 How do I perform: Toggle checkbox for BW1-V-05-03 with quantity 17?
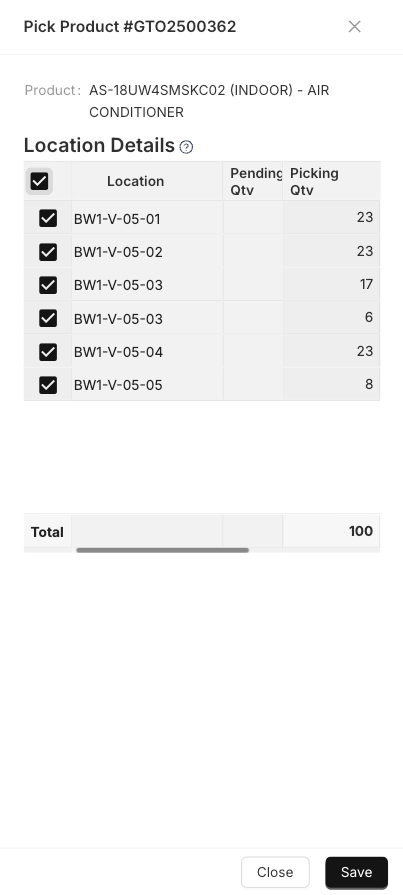point(48,285)
